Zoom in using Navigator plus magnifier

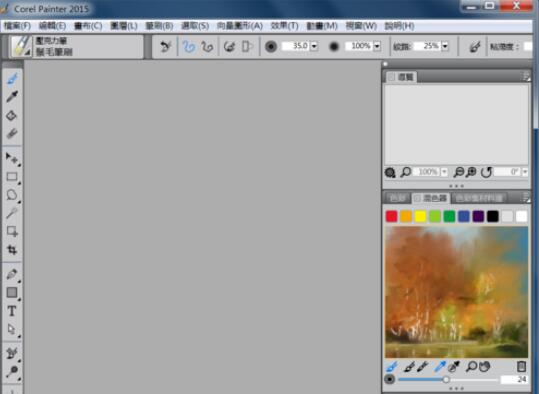tap(471, 172)
